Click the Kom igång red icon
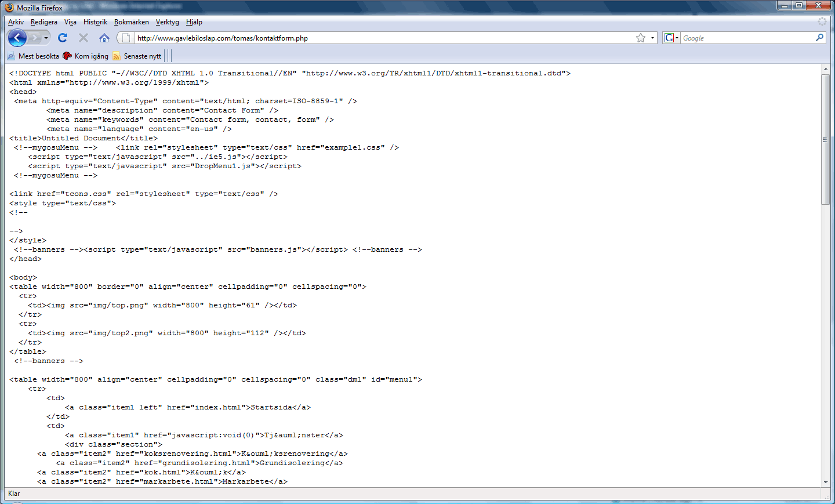This screenshot has width=835, height=504. [67, 56]
